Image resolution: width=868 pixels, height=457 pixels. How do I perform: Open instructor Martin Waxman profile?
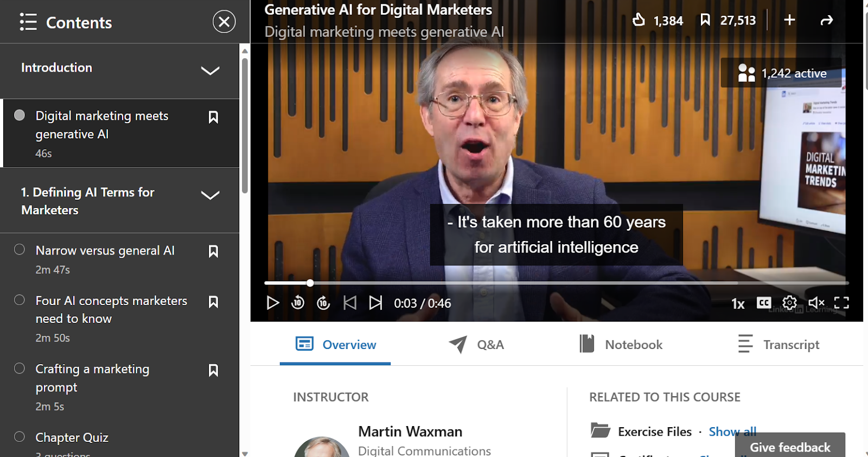pyautogui.click(x=410, y=431)
